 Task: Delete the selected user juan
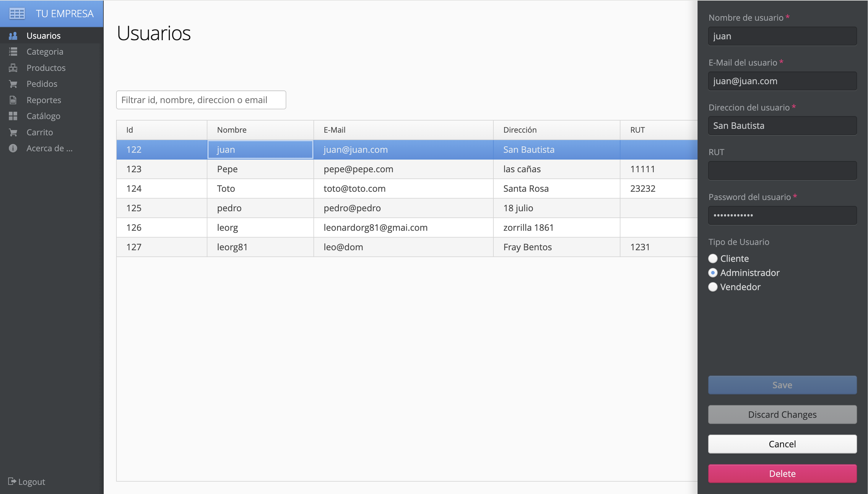782,473
